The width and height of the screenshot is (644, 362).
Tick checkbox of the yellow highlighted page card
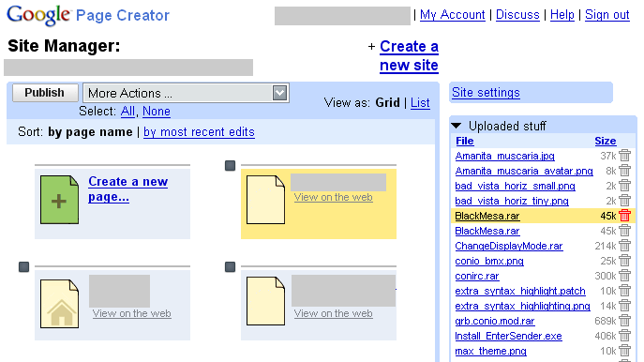[x=230, y=166]
